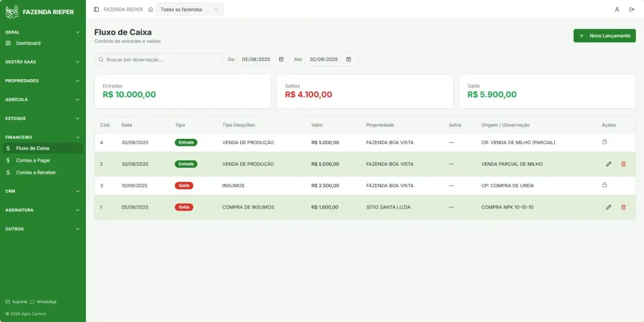
Task: Delete the Venda Parcial de Milho entry
Action: click(x=623, y=164)
